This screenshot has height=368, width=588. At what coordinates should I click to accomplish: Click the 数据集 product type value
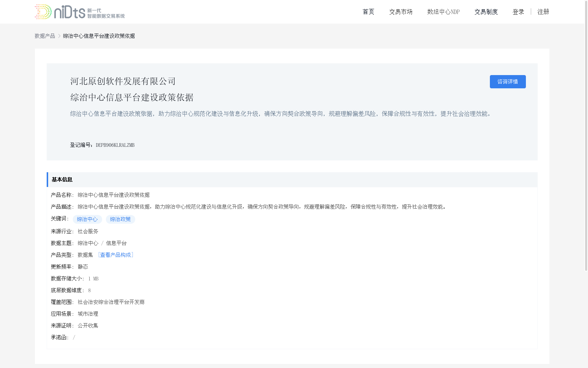[85, 255]
